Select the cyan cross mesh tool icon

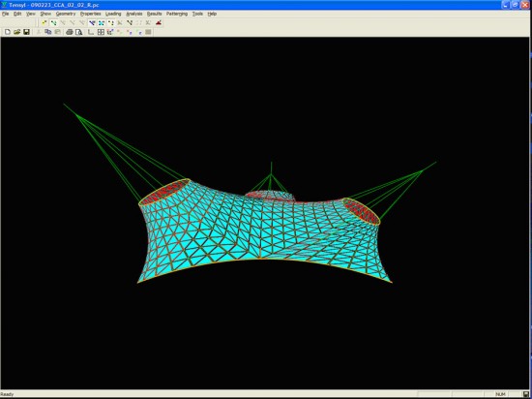click(102, 22)
